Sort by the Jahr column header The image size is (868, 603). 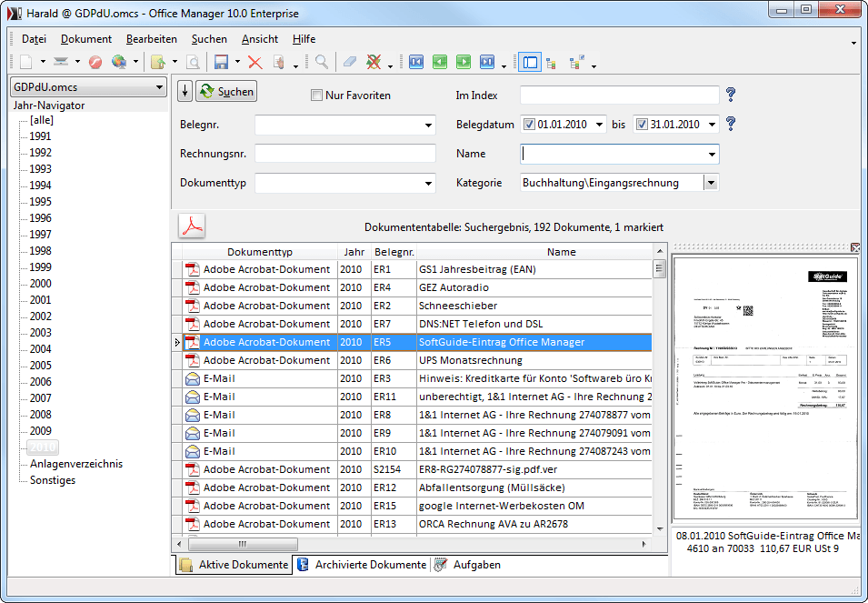354,252
